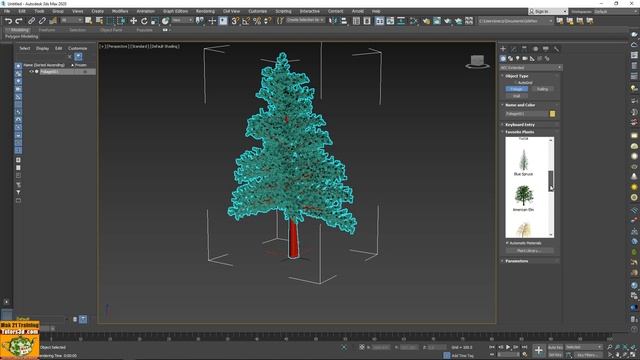Open the Graph Editors menu
The height and width of the screenshot is (360, 640).
176,11
